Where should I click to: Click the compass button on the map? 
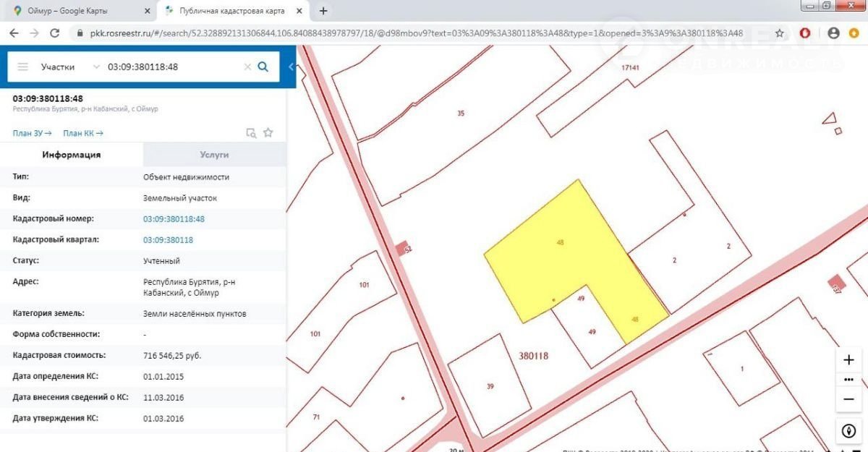coord(849,430)
